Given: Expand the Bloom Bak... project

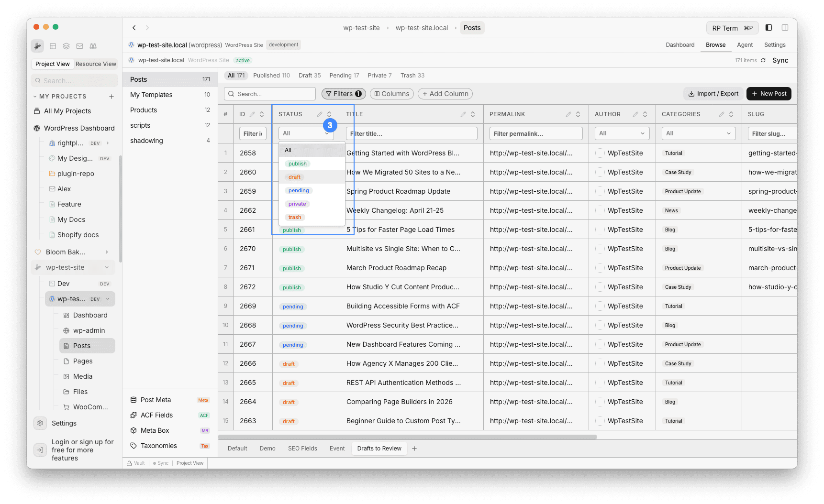Looking at the screenshot, I should (107, 252).
